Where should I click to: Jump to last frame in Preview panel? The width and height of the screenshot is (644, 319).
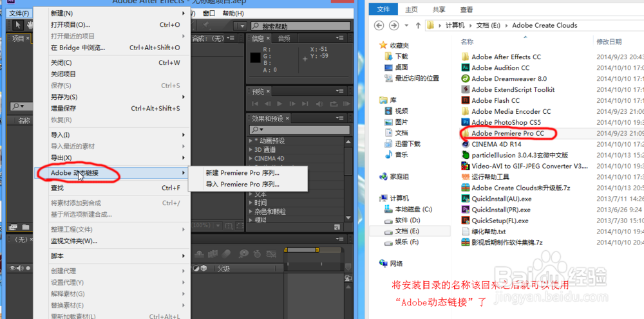click(305, 104)
